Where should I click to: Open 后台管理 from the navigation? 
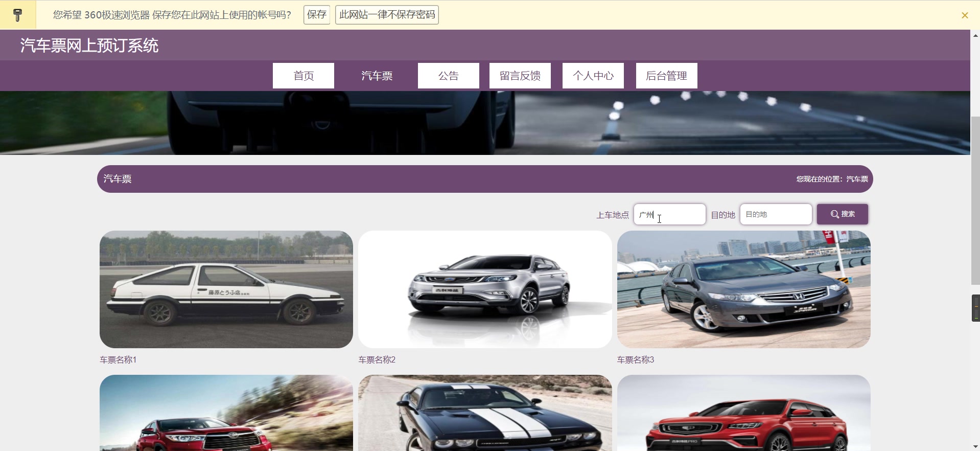coord(667,76)
